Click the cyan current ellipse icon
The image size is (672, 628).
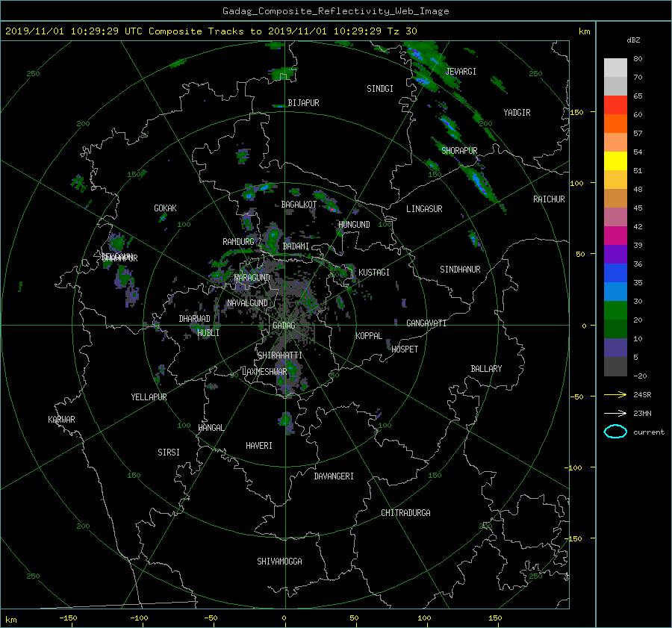615,432
